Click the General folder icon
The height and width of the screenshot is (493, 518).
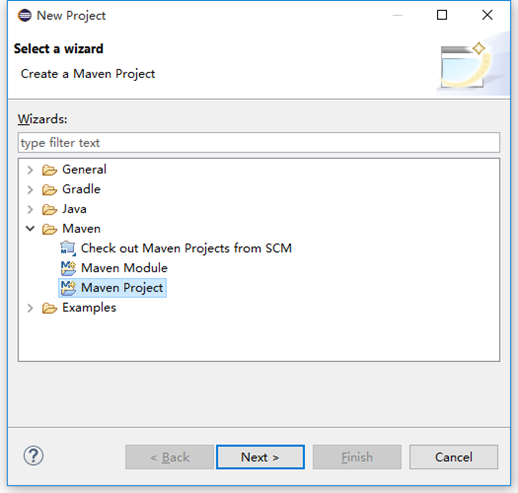pyautogui.click(x=49, y=170)
